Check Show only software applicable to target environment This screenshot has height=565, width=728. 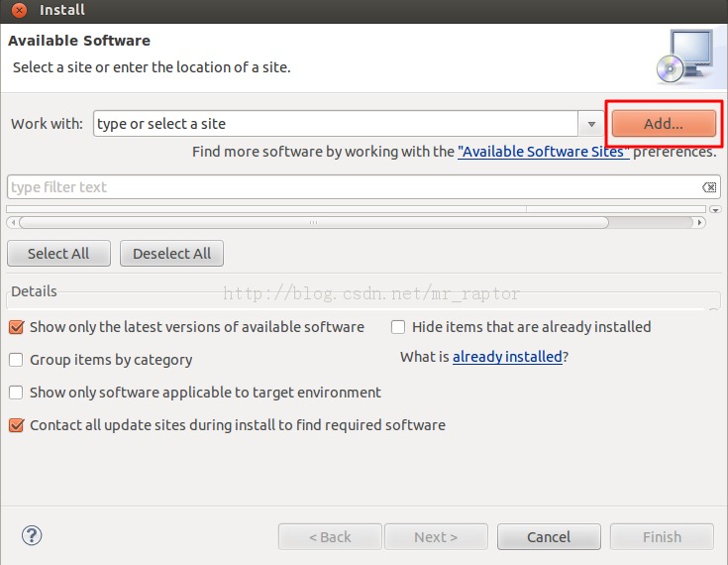tap(16, 393)
